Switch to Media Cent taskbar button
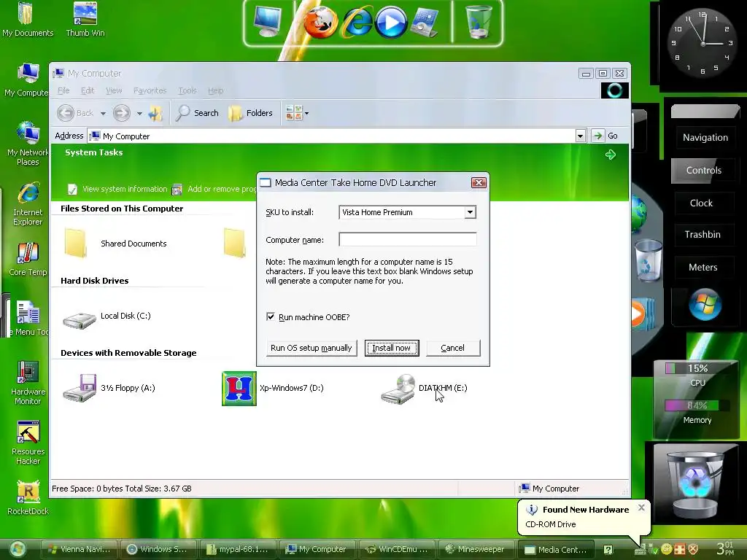The width and height of the screenshot is (747, 560). click(x=555, y=549)
